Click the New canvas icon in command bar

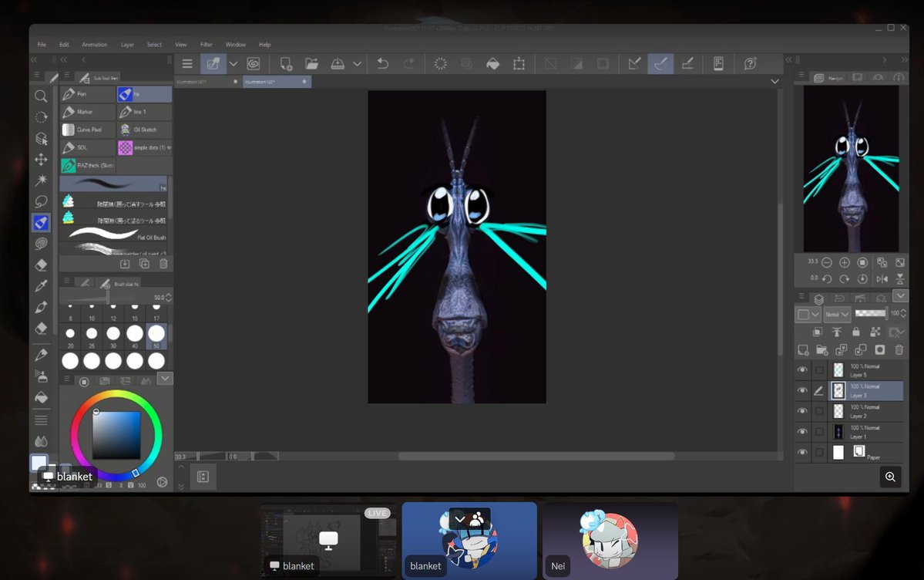286,64
